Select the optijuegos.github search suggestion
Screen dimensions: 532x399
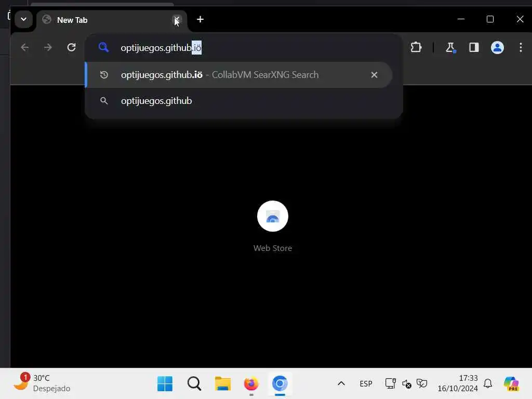(238, 101)
